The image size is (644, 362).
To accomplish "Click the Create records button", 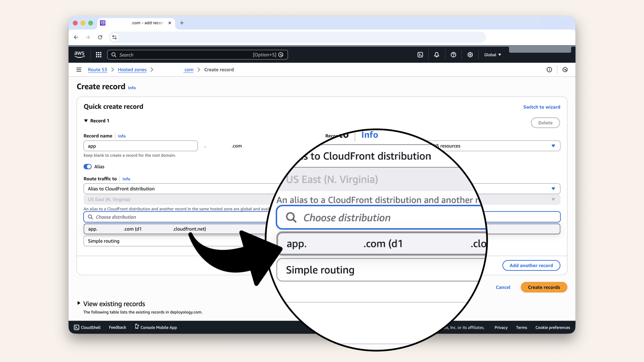I will click(544, 287).
